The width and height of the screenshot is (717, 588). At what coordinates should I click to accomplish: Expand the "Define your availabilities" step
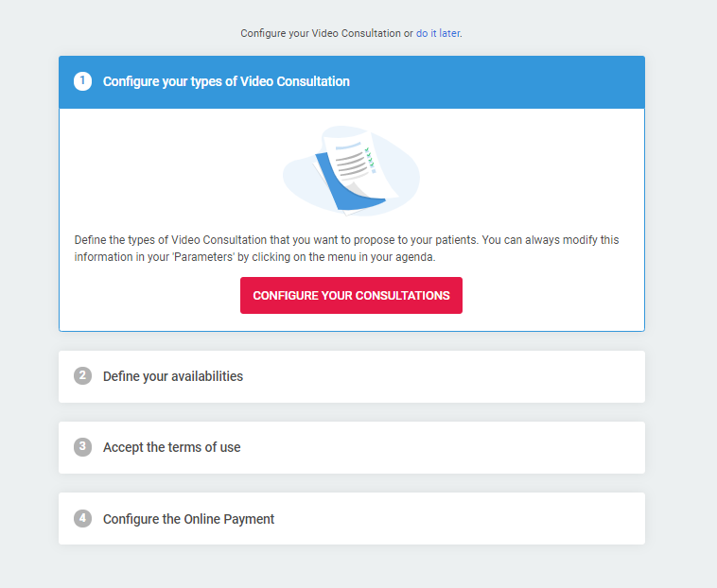pyautogui.click(x=352, y=376)
